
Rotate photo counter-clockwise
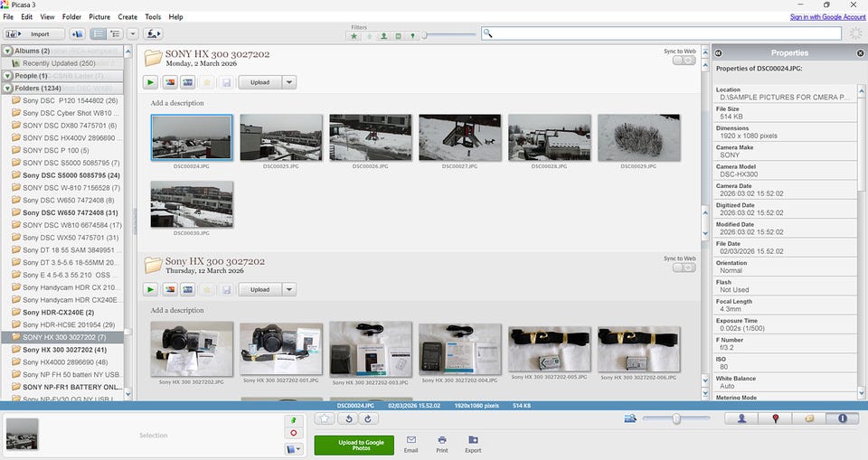coord(349,419)
